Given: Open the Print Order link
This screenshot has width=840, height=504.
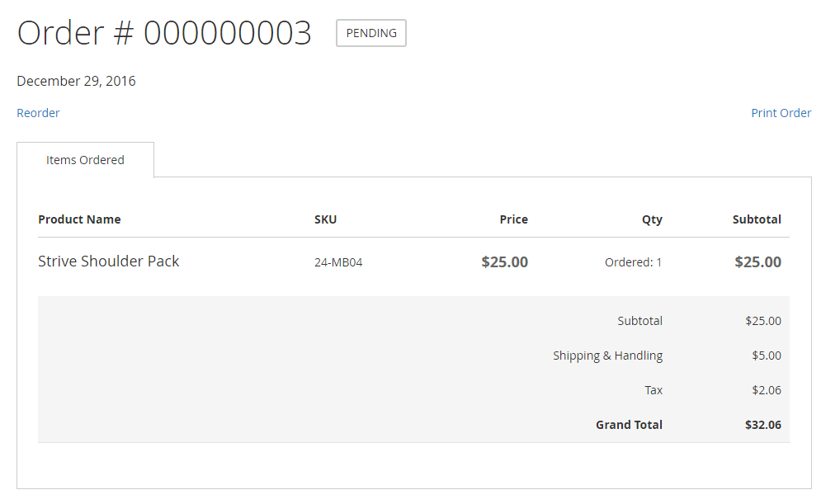Looking at the screenshot, I should pos(781,113).
